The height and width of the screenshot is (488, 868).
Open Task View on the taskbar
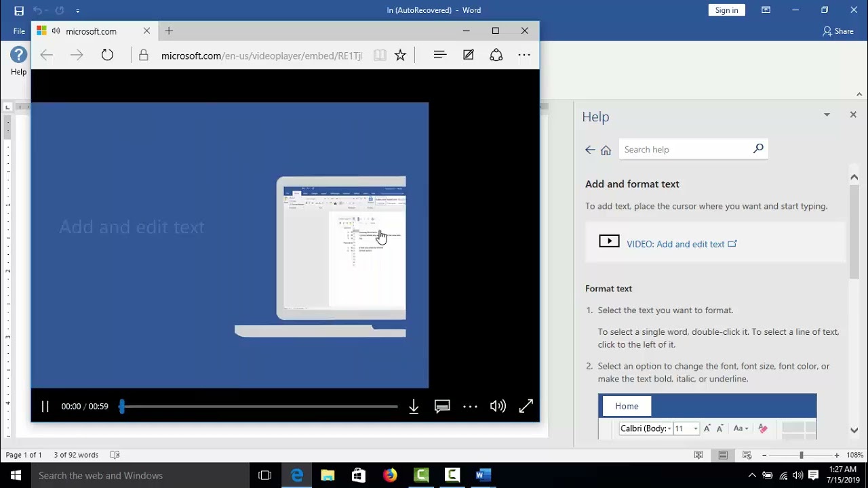point(265,475)
